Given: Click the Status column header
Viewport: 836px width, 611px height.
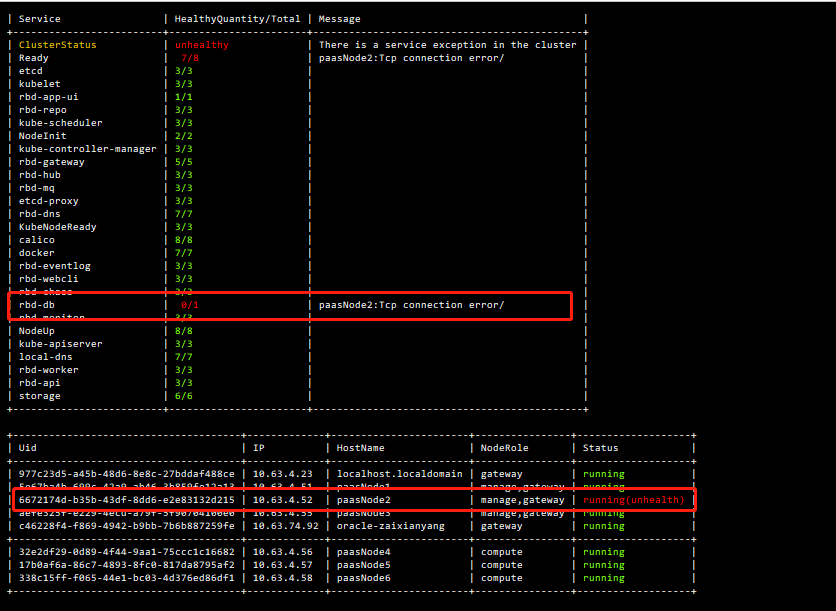Looking at the screenshot, I should (600, 448).
